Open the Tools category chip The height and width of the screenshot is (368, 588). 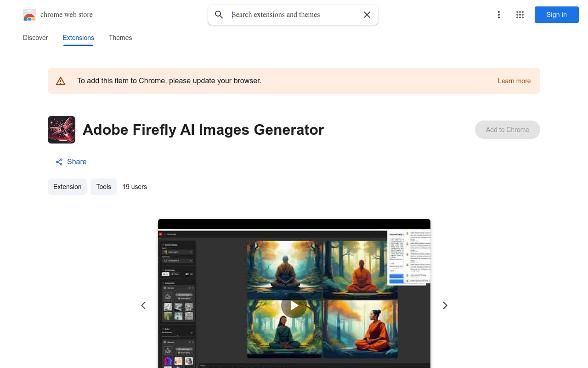pyautogui.click(x=104, y=187)
